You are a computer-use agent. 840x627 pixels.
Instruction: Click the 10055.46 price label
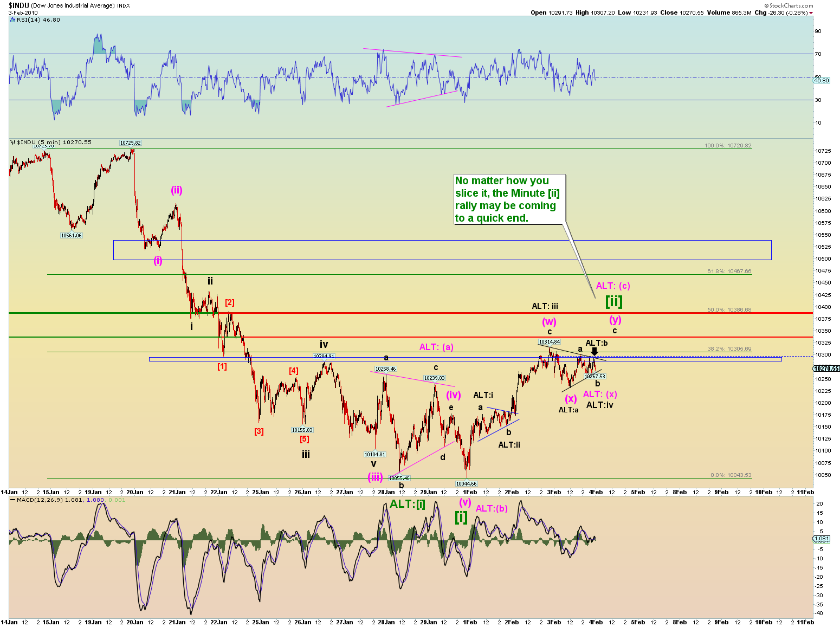coord(399,479)
